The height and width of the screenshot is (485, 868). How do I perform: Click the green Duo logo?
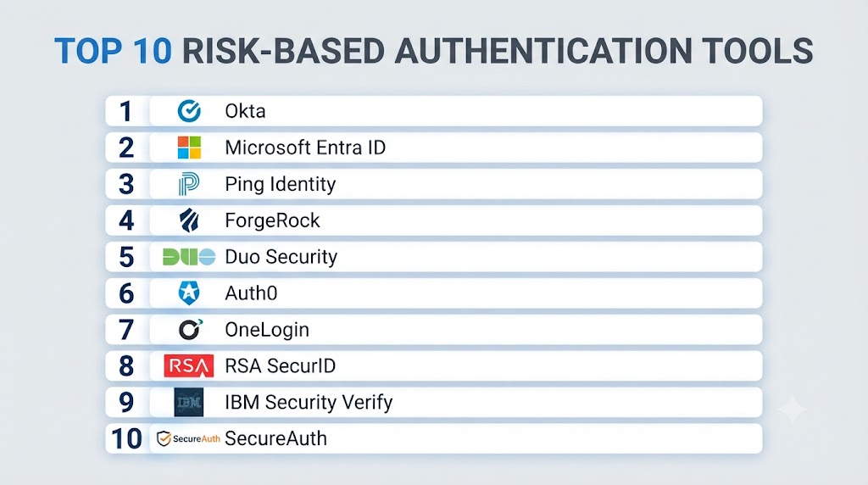point(189,257)
